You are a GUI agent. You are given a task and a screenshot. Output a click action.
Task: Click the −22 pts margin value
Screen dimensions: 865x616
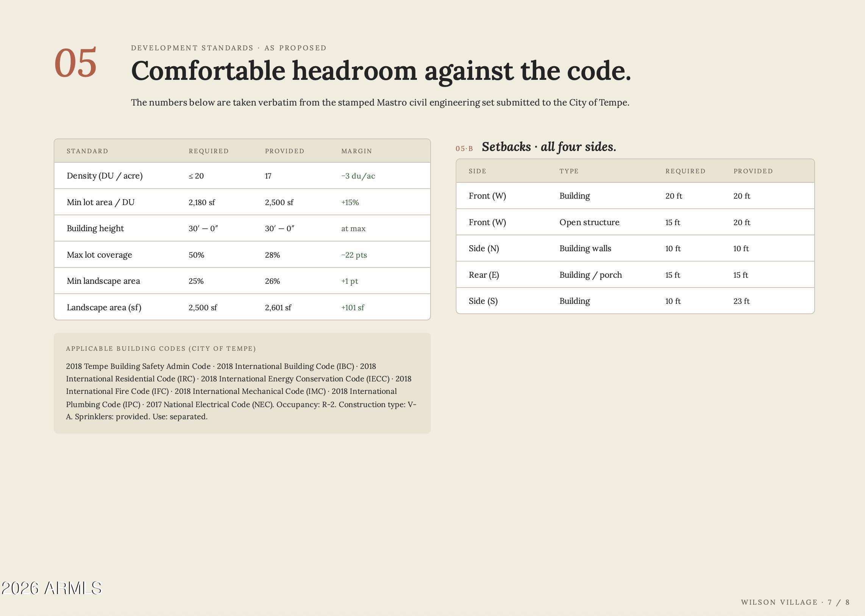click(354, 255)
